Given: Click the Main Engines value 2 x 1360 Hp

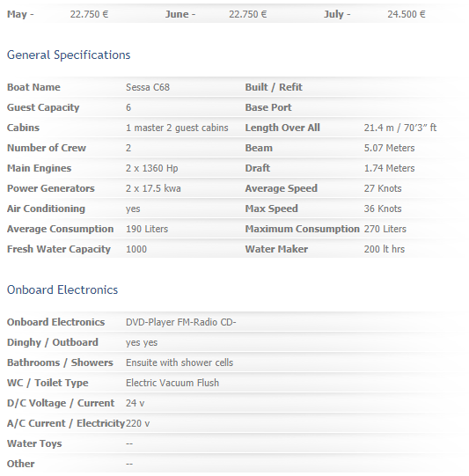Looking at the screenshot, I should coord(151,168).
